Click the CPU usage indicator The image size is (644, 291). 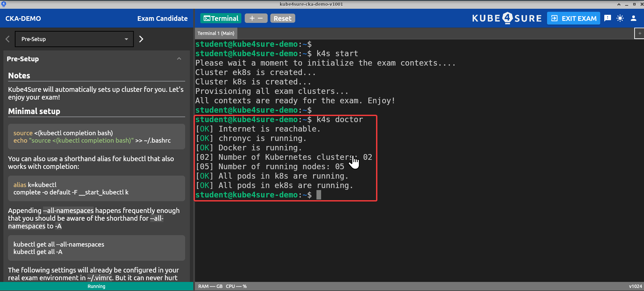236,286
